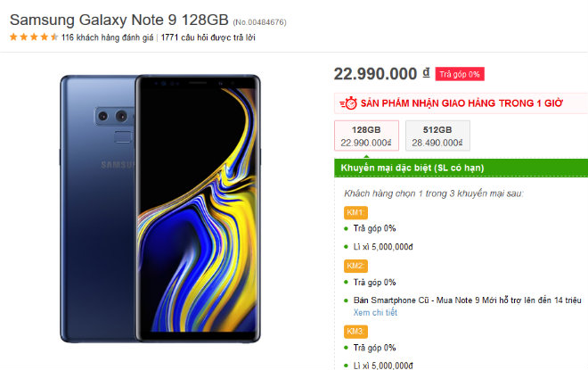This screenshot has height=370, width=588.
Task: Click the one-hour delivery banner text
Action: (x=463, y=103)
